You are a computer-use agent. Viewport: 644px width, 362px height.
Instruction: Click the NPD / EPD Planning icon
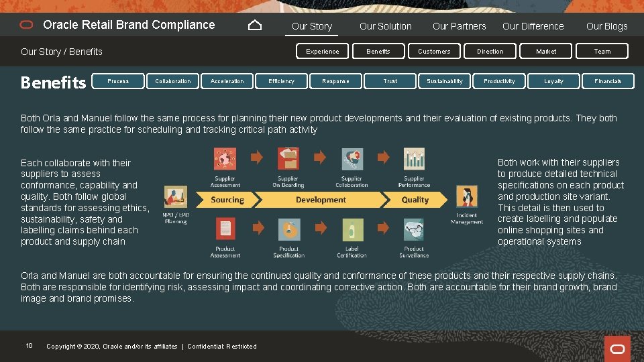[x=176, y=196]
